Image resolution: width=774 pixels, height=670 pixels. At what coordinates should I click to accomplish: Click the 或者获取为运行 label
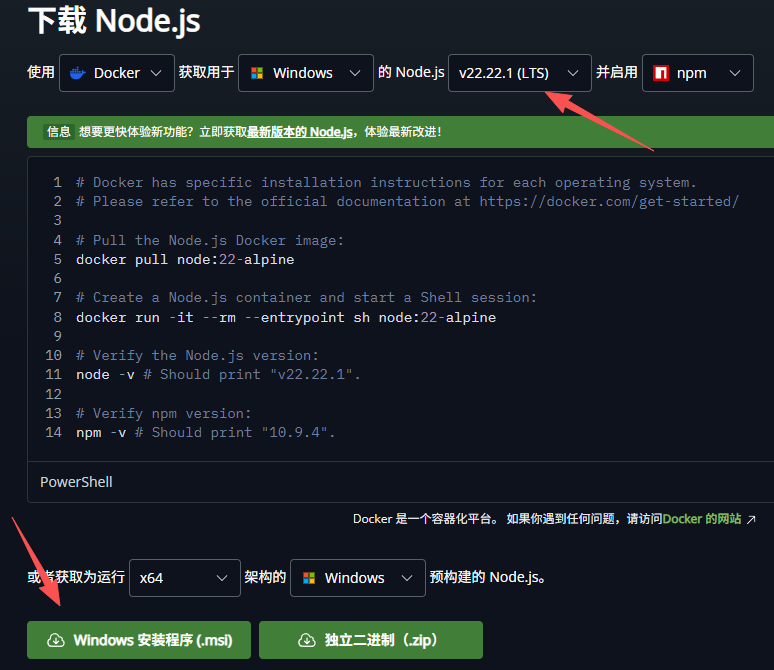click(76, 577)
